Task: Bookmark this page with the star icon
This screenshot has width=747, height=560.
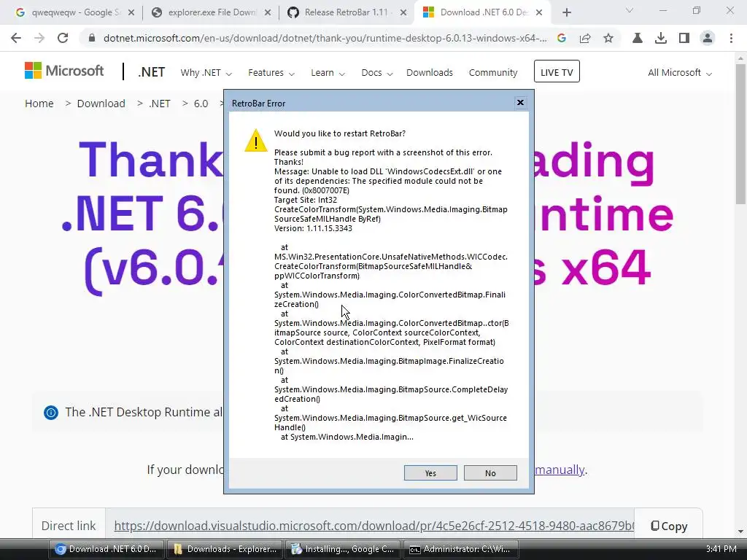Action: (608, 38)
